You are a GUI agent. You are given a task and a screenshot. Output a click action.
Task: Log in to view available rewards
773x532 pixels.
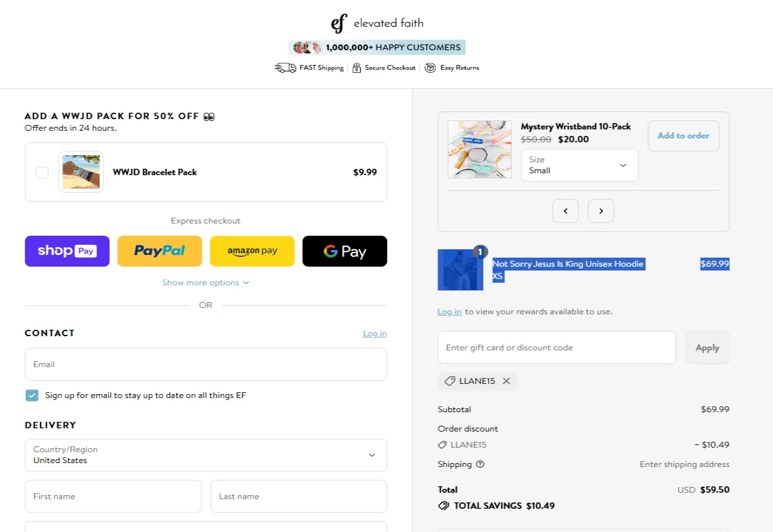point(449,311)
